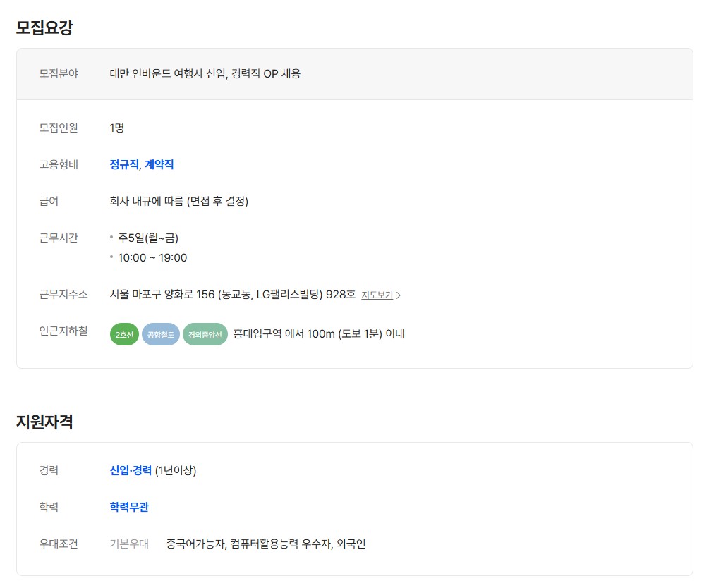Click the 회사 내규에 따름 salary text
Screen dimensions: 709x588
tap(178, 201)
